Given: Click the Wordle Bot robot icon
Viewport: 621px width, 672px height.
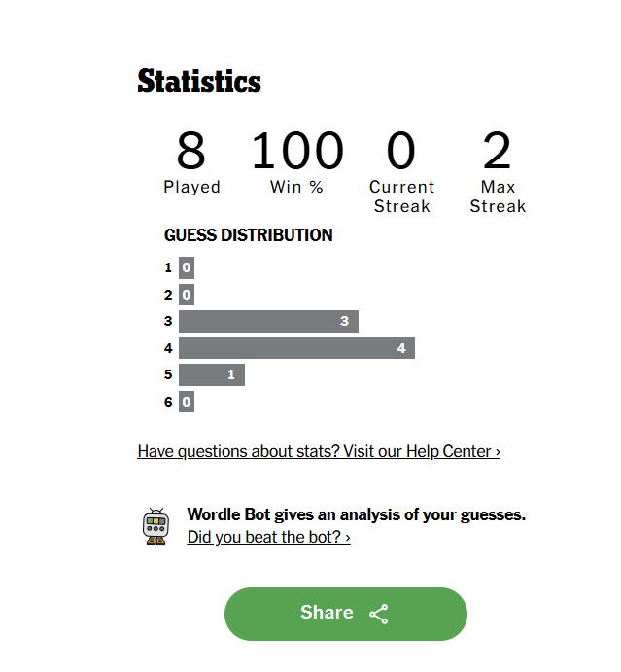Looking at the screenshot, I should pyautogui.click(x=155, y=526).
